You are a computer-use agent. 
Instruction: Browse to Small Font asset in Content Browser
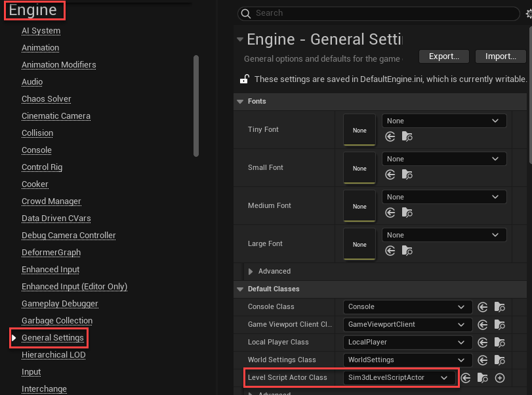(407, 175)
